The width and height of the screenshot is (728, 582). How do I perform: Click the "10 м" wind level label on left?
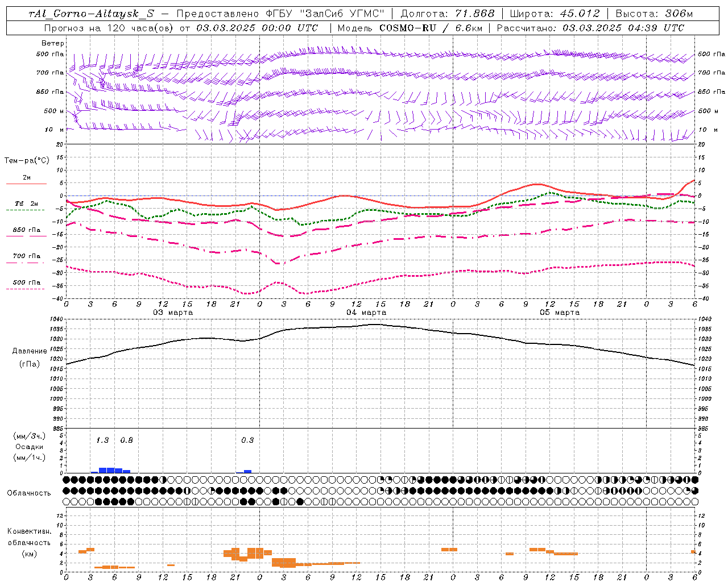point(55,130)
